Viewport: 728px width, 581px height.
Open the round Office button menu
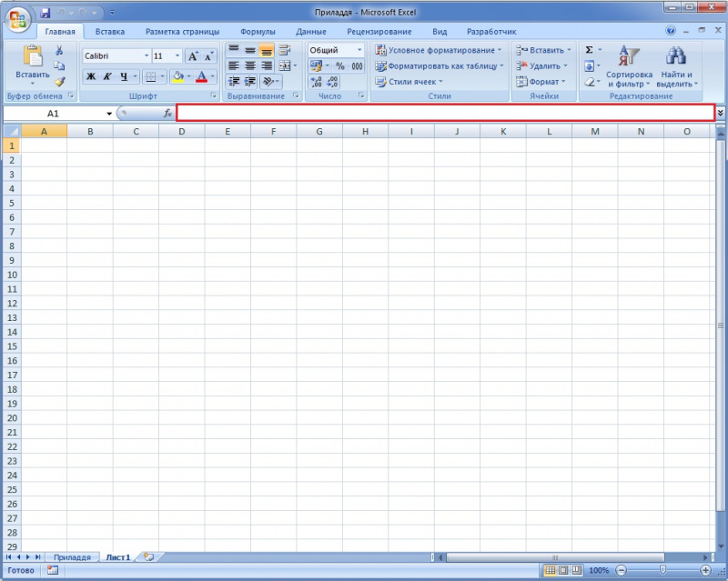pyautogui.click(x=17, y=19)
